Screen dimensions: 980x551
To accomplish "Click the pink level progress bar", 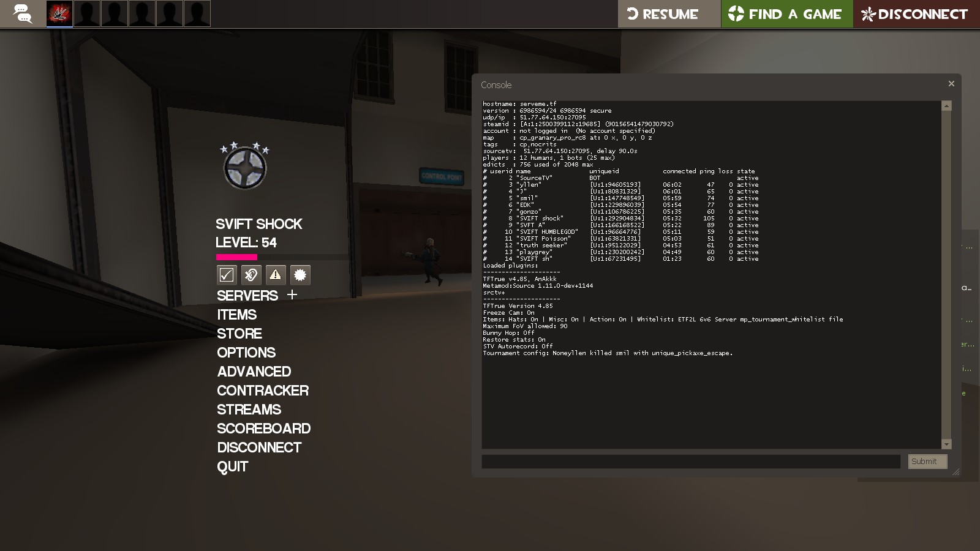I will (236, 257).
